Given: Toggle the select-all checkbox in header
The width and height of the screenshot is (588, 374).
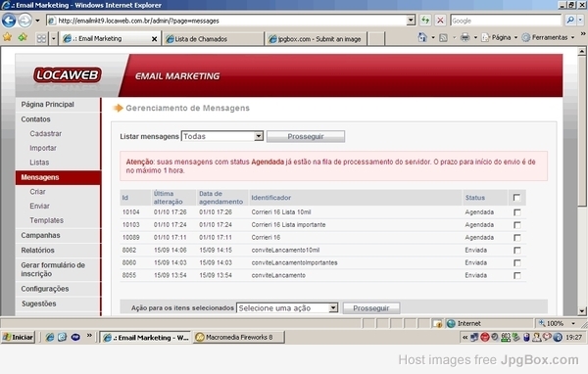Looking at the screenshot, I should point(516,198).
